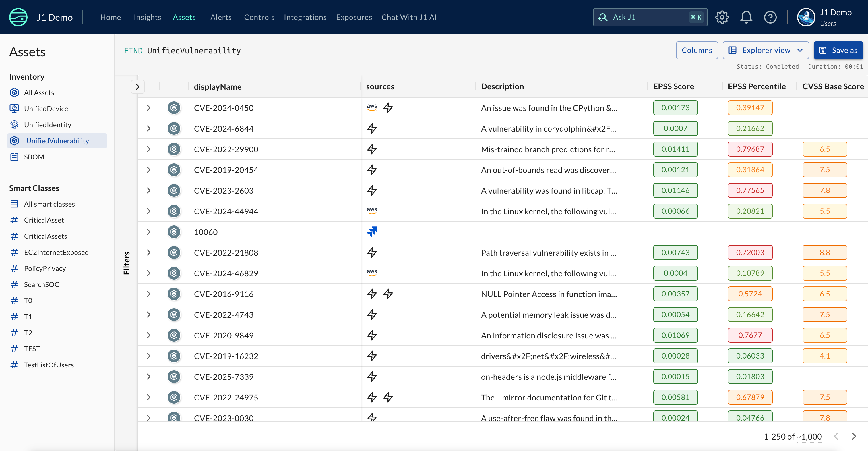The width and height of the screenshot is (868, 451).
Task: Click the UnifiedDevice monitor icon
Action: click(14, 109)
